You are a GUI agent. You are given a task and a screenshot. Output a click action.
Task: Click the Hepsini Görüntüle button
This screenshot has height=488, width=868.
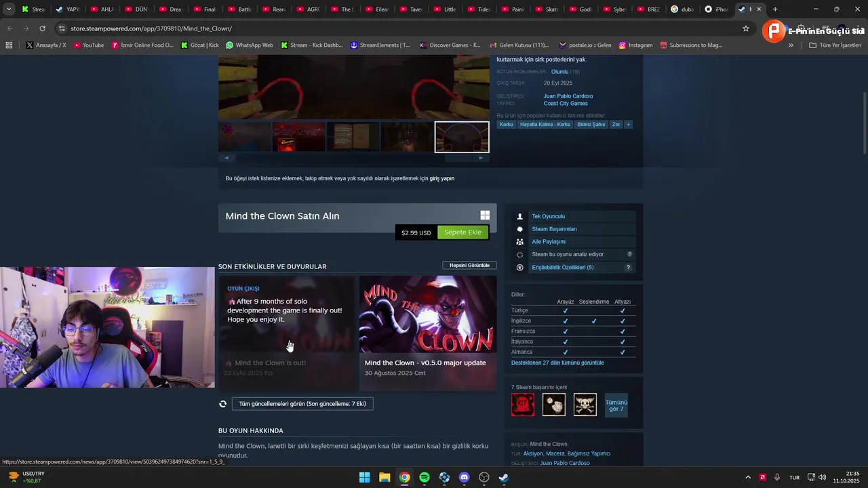pos(469,265)
